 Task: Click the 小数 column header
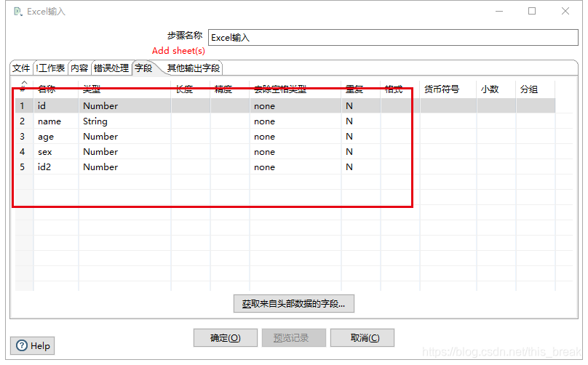tap(496, 89)
